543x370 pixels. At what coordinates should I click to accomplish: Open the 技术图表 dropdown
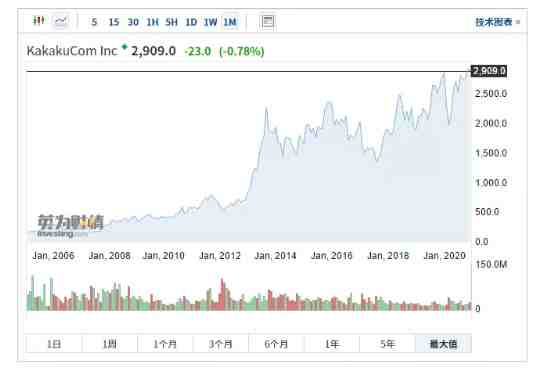click(x=497, y=22)
